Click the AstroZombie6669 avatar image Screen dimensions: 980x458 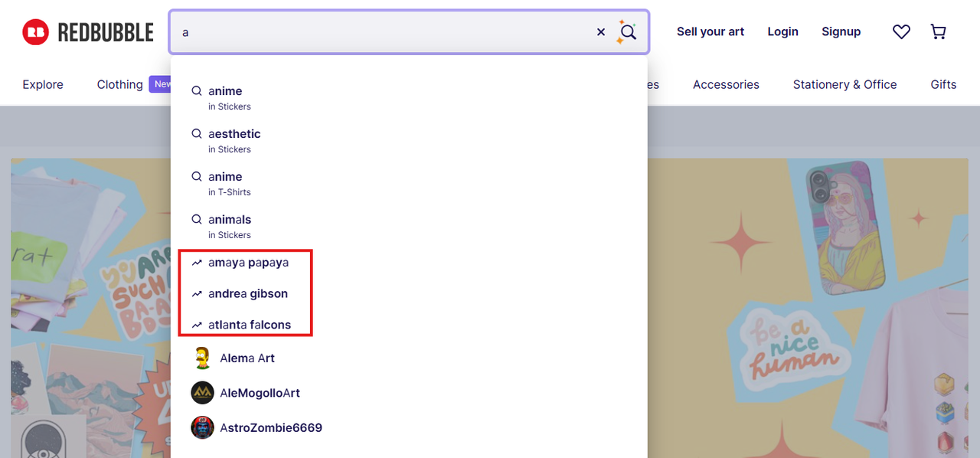coord(202,427)
